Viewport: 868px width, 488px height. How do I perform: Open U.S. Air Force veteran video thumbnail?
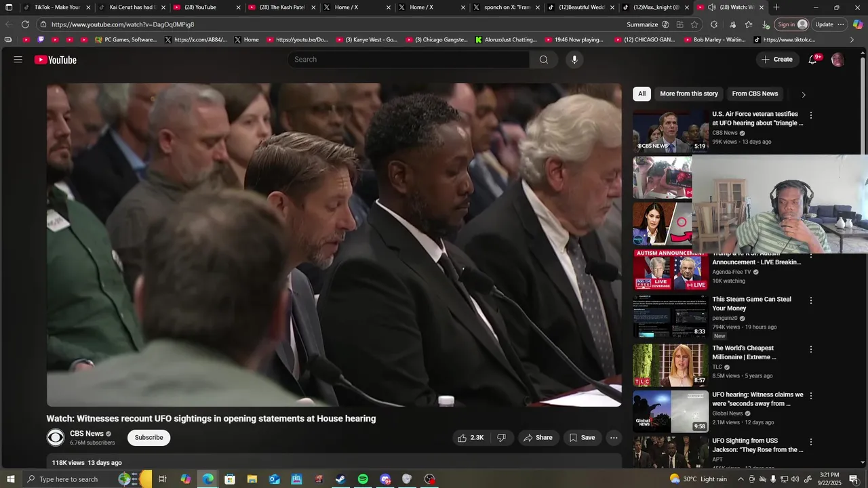pos(671,131)
